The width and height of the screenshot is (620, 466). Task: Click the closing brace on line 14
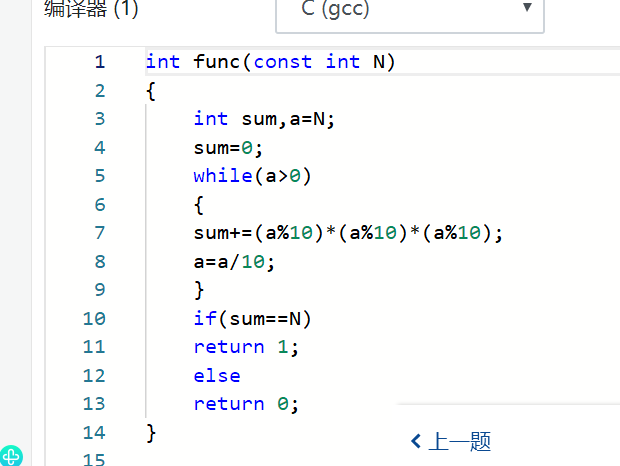pyautogui.click(x=151, y=433)
